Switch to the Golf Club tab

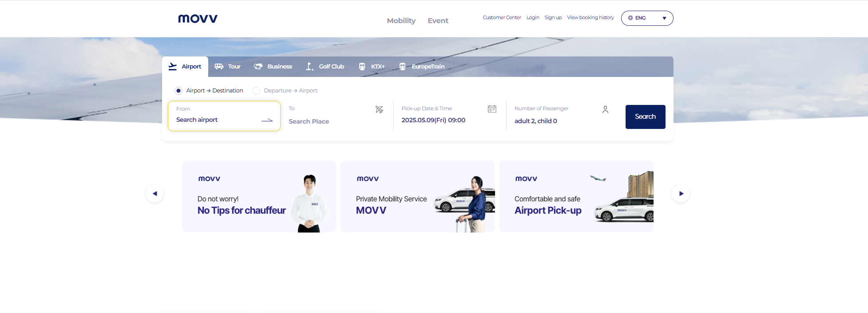(325, 67)
